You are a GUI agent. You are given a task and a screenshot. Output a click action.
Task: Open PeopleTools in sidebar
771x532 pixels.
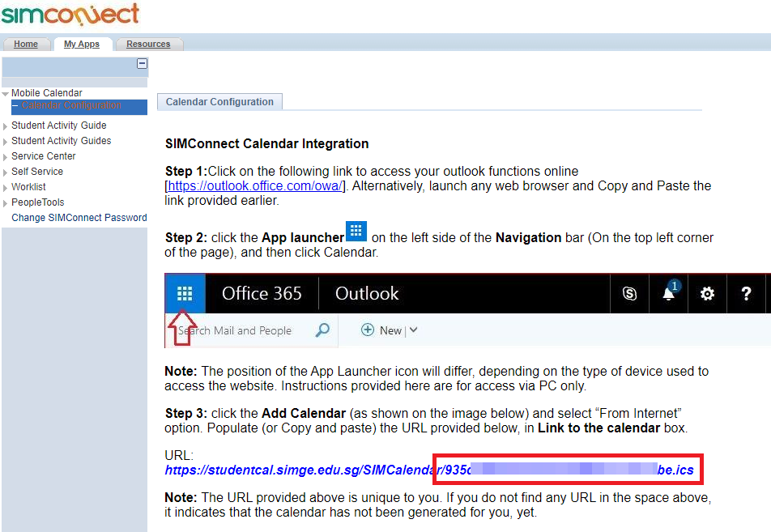point(38,202)
